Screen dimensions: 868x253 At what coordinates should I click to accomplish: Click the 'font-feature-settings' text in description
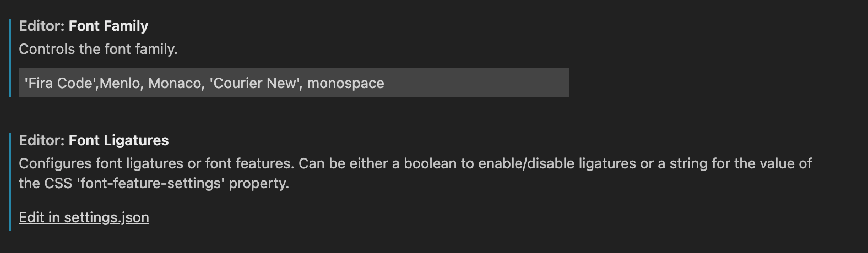[150, 183]
